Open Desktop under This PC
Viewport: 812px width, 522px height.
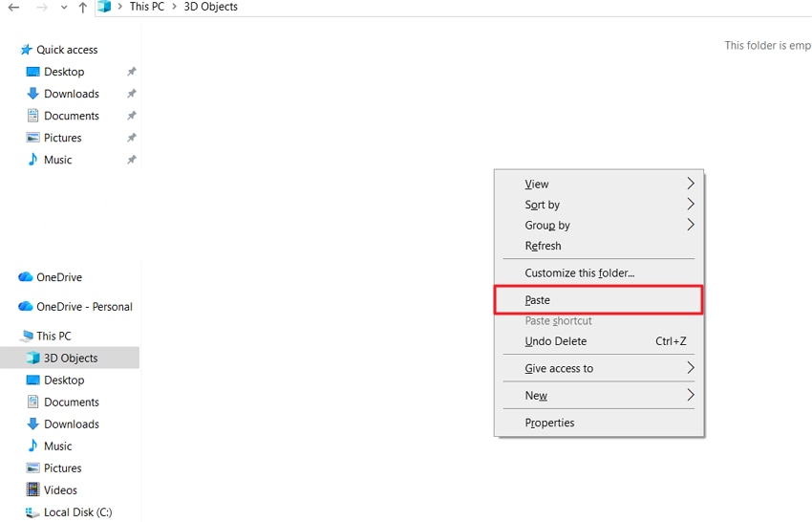(64, 380)
